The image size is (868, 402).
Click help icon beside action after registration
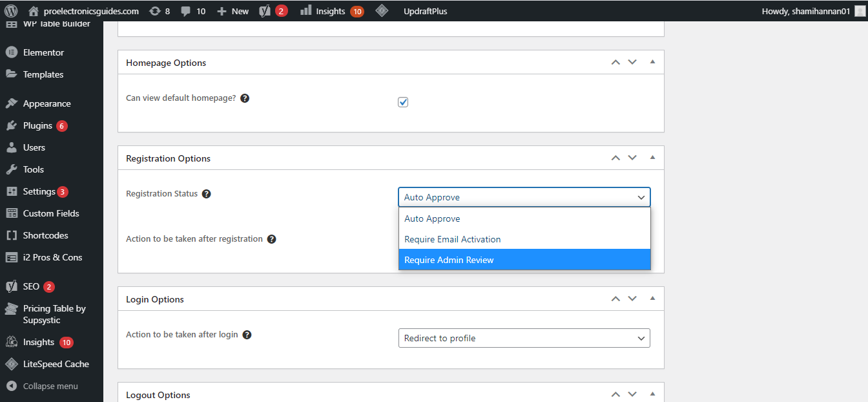coord(272,239)
